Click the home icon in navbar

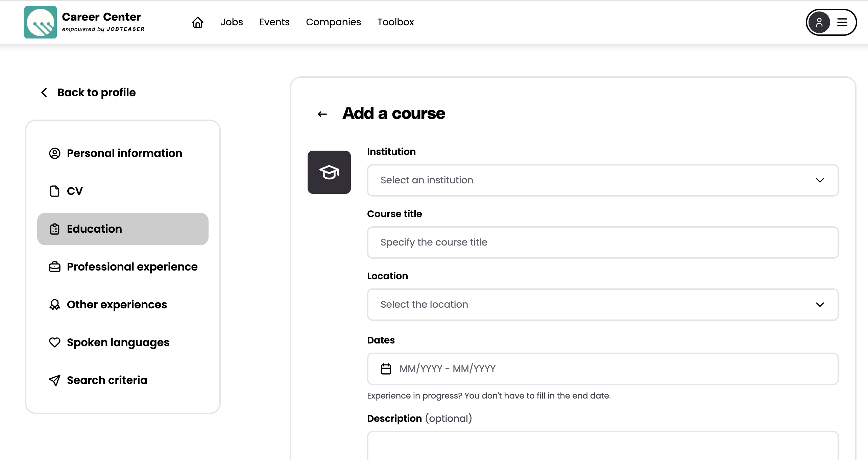click(197, 22)
